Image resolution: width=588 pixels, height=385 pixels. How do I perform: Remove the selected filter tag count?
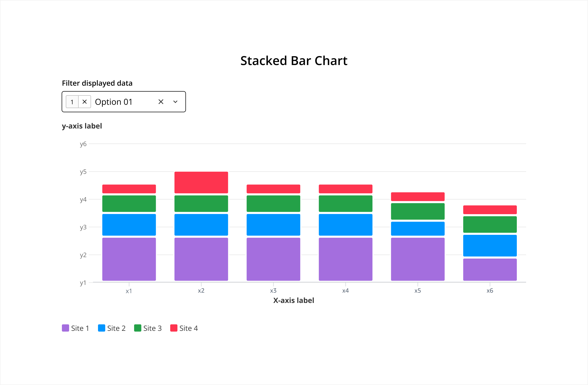(85, 102)
